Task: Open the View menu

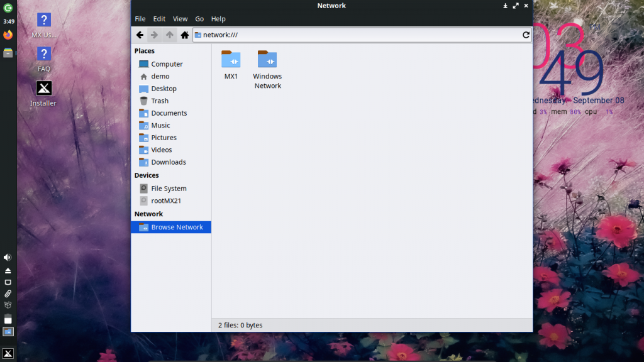Action: [x=180, y=19]
